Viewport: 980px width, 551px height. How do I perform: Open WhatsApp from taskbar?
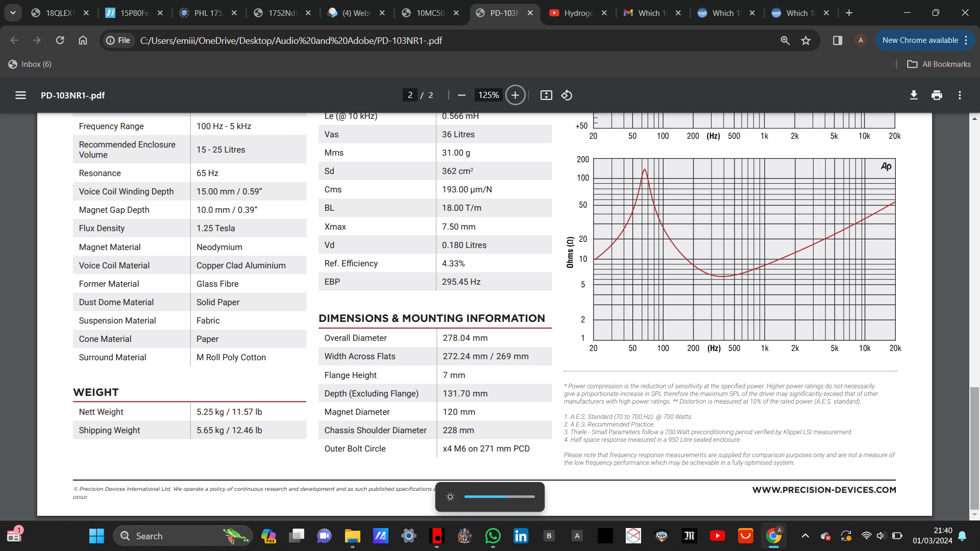click(x=493, y=536)
